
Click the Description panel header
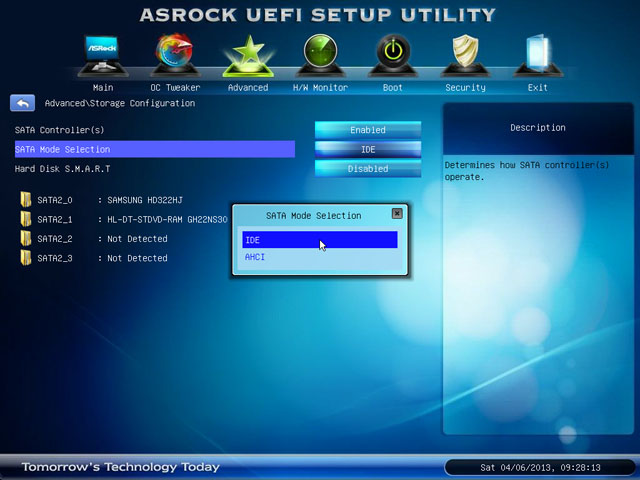pyautogui.click(x=538, y=128)
